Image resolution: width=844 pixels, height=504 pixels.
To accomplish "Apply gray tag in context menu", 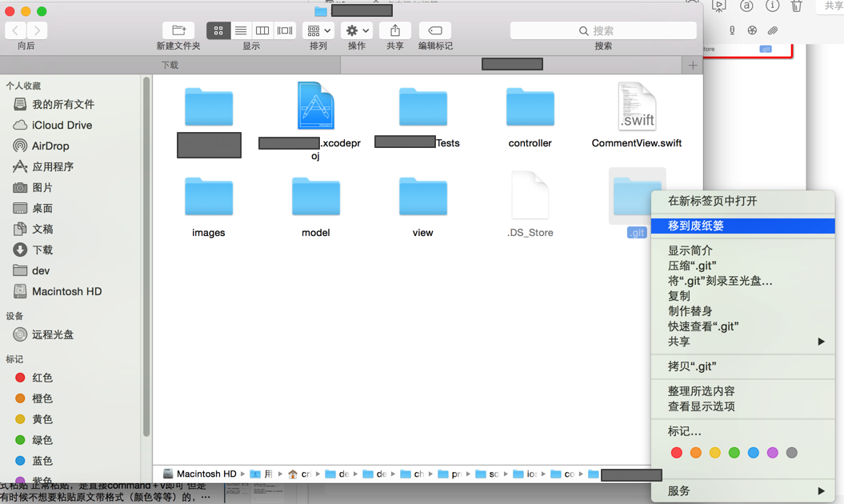I will click(x=792, y=453).
